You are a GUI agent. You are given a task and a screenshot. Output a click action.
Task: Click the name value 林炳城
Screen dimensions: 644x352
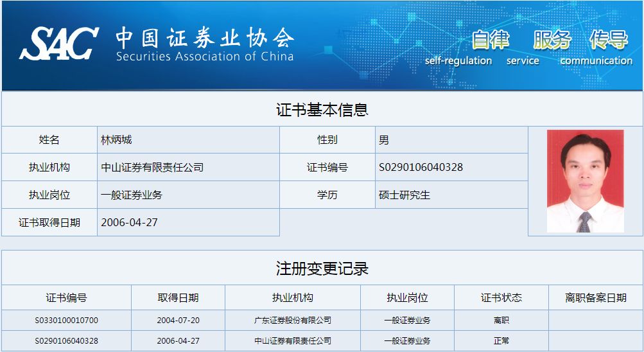click(x=116, y=140)
